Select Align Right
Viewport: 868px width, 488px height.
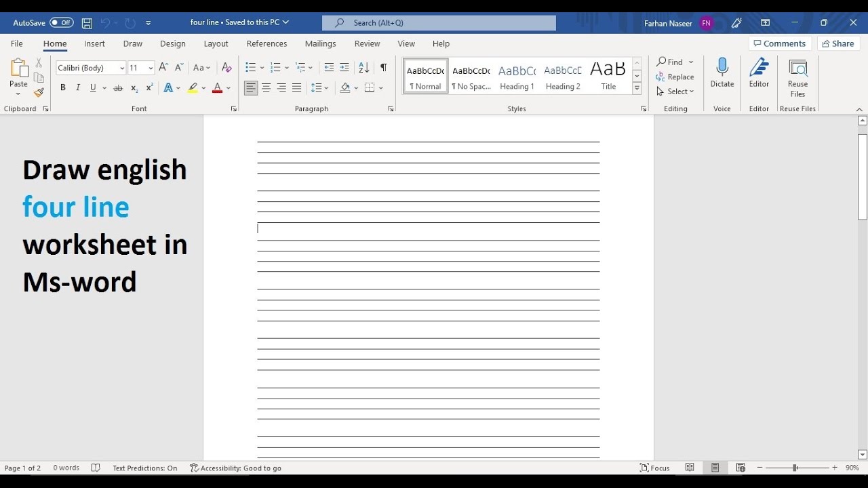tap(281, 88)
